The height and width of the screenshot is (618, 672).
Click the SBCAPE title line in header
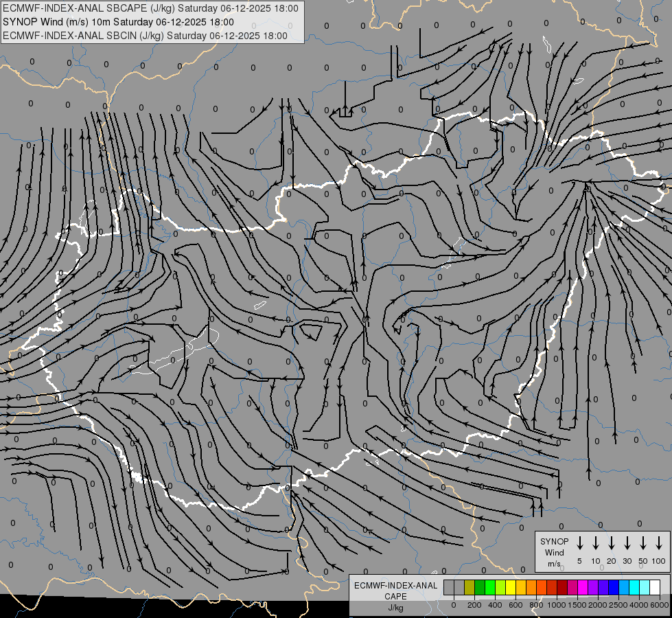coord(150,8)
